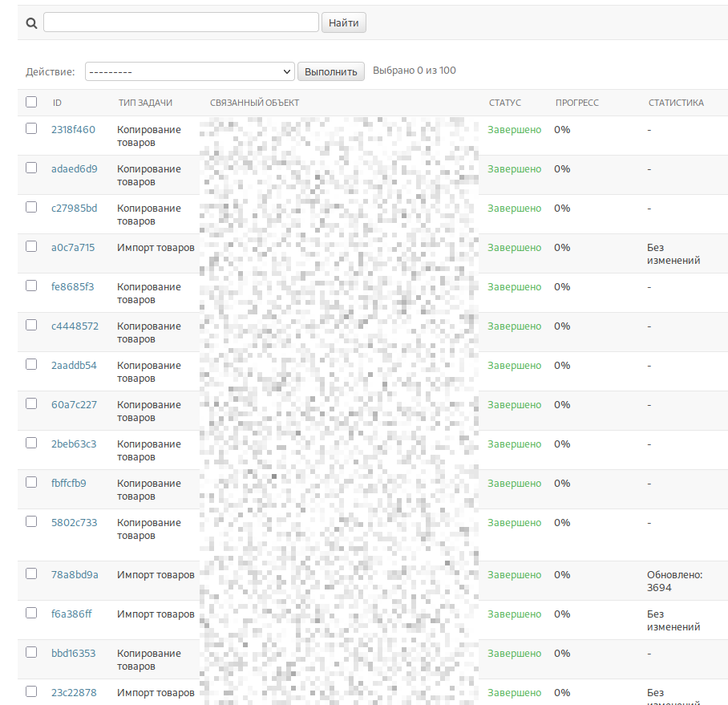The width and height of the screenshot is (728, 705).
Task: Open the 60a7c227 task entry
Action: click(x=75, y=404)
